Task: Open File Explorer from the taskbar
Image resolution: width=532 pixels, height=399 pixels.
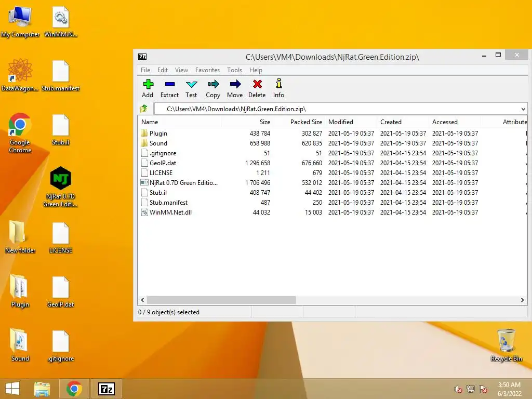Action: coord(42,389)
